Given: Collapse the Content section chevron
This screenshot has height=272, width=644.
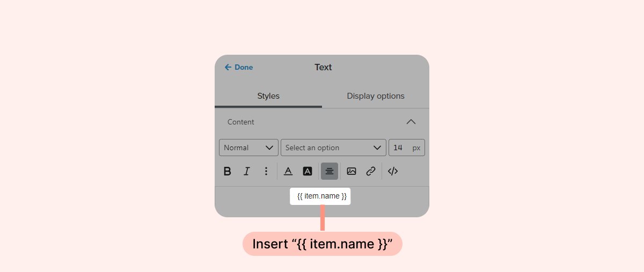Looking at the screenshot, I should [x=411, y=122].
